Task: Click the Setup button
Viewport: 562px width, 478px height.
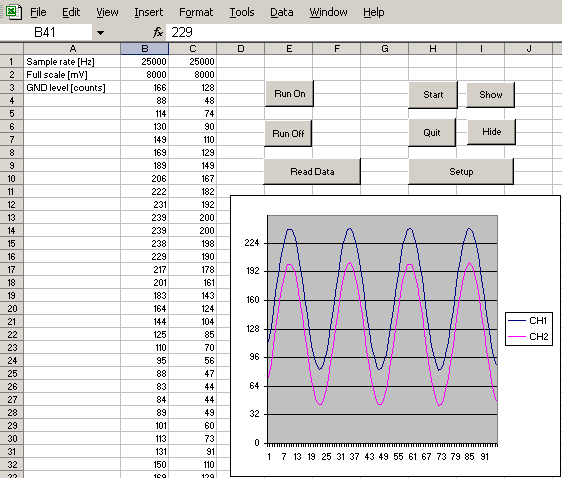Action: pyautogui.click(x=461, y=172)
